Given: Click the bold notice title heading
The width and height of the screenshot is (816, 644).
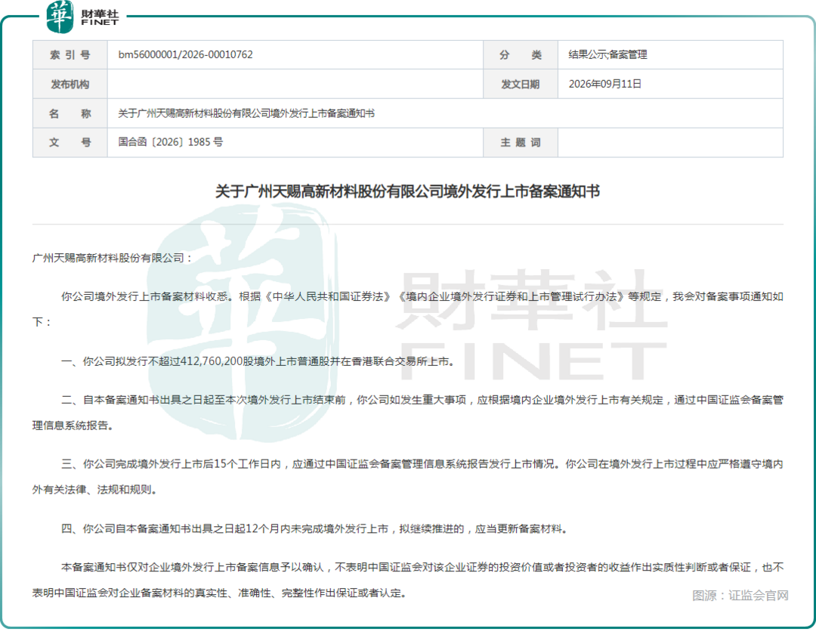Looking at the screenshot, I should tap(407, 191).
